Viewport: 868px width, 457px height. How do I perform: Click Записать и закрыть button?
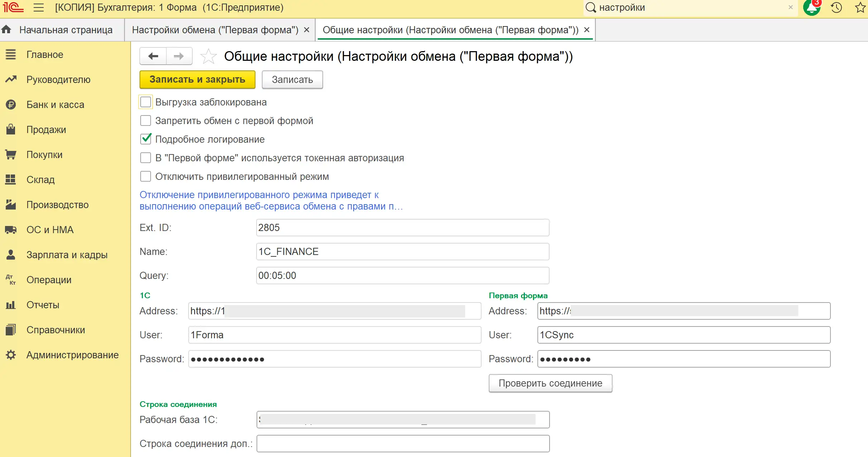198,79
